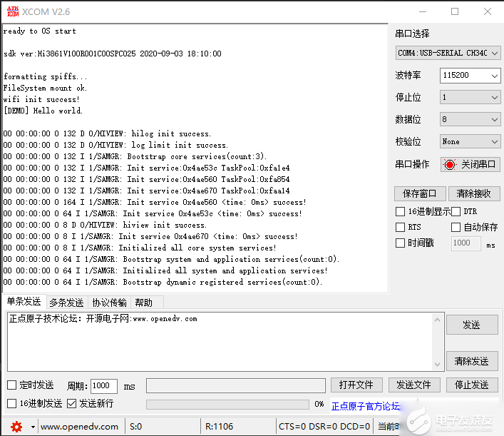Image resolution: width=504 pixels, height=436 pixels.
Task: Click the 'hiview init success.' log line
Action: [105, 225]
